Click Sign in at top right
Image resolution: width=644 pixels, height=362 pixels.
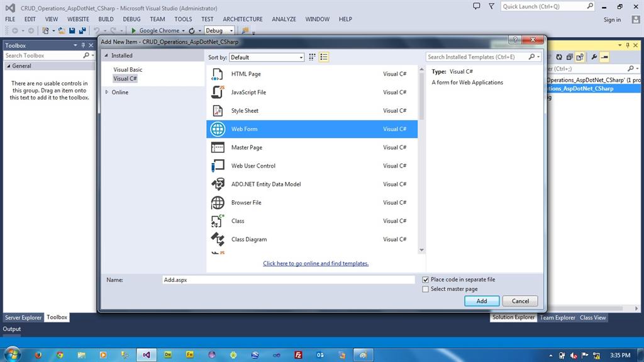tap(612, 20)
